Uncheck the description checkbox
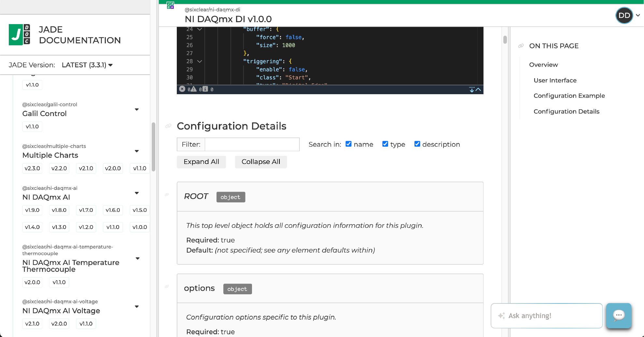 click(417, 143)
